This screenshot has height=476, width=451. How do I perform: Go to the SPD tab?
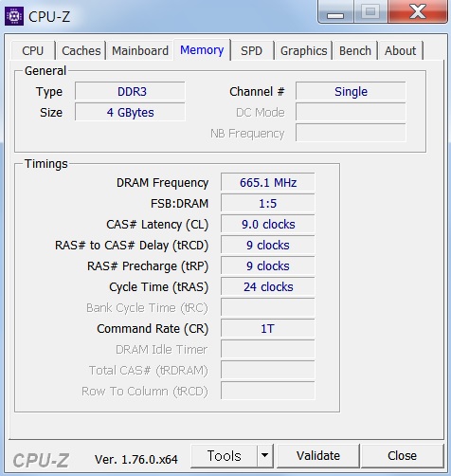click(x=252, y=50)
